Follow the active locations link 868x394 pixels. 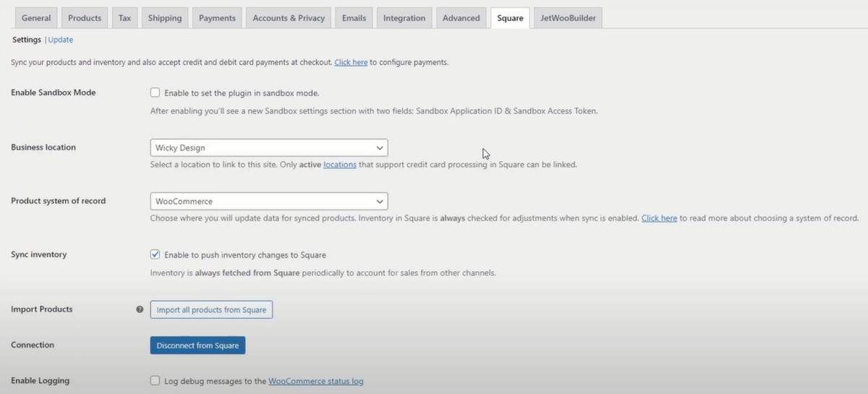[x=340, y=165]
